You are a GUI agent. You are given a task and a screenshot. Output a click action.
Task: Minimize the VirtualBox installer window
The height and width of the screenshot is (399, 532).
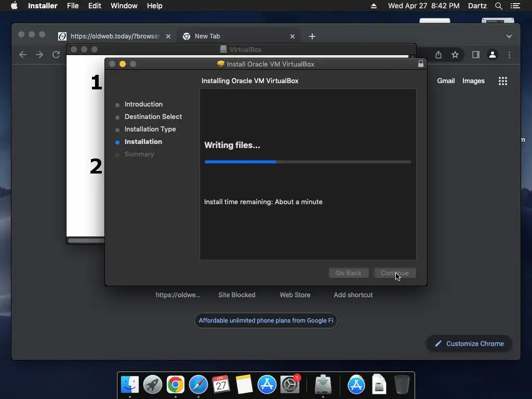123,64
